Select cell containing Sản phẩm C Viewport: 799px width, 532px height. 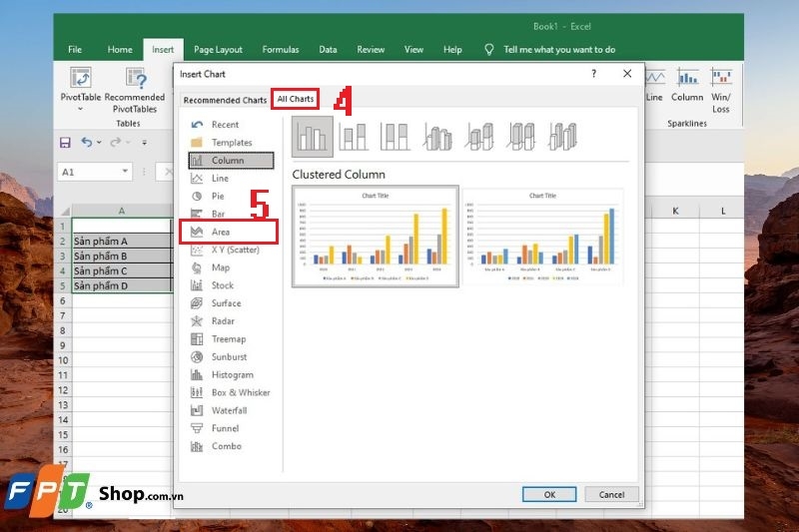(122, 270)
